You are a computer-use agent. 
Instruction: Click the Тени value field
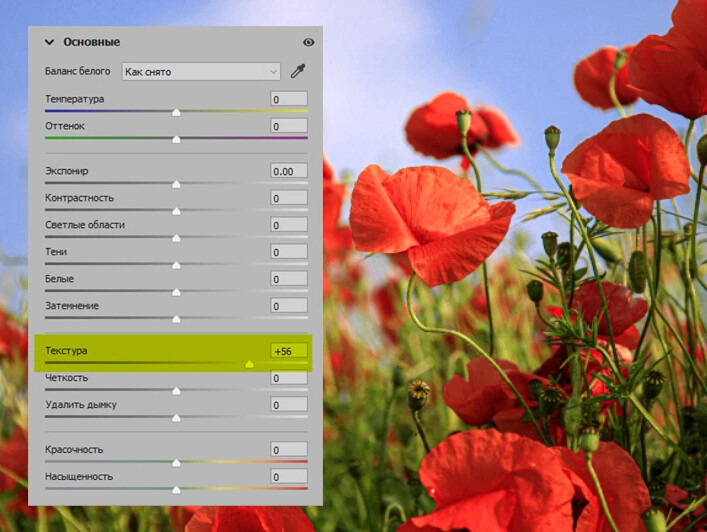pos(289,252)
